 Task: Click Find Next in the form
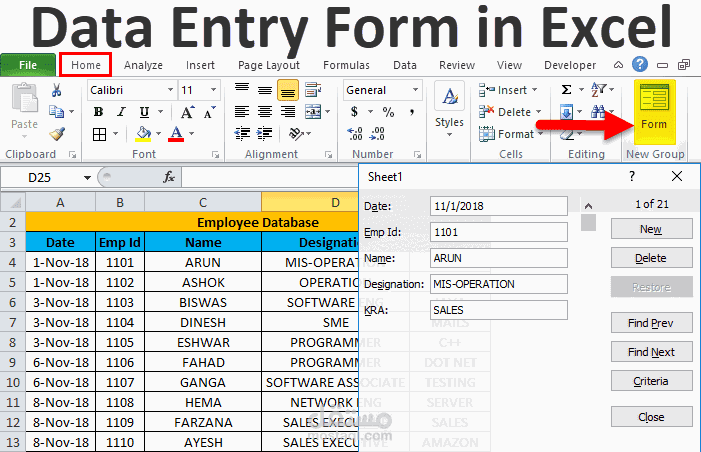click(x=651, y=352)
